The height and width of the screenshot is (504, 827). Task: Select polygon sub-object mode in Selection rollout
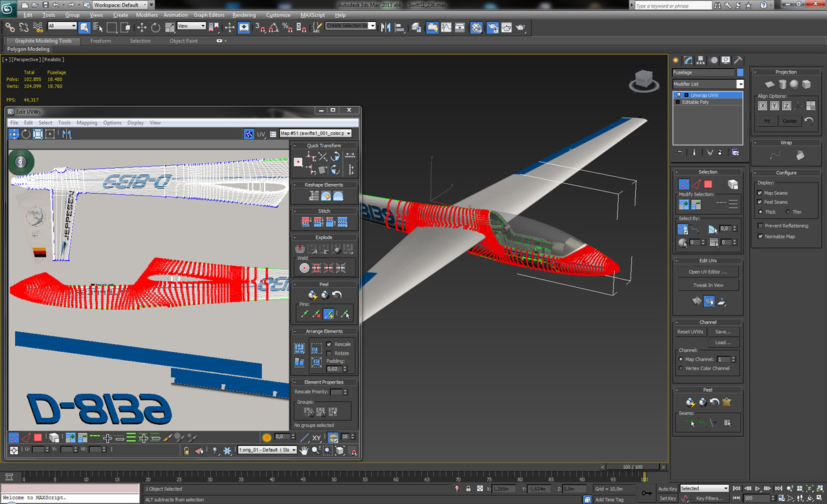tap(708, 185)
